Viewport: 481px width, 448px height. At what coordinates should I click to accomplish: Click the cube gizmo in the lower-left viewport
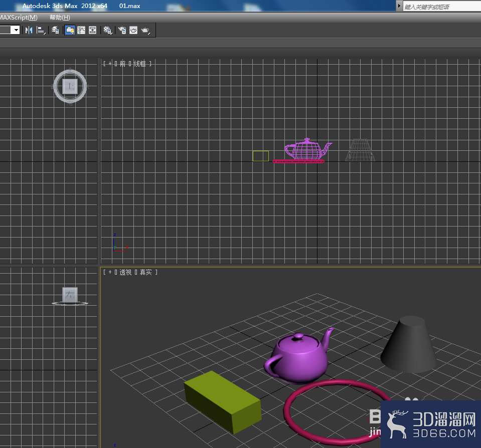[x=70, y=295]
